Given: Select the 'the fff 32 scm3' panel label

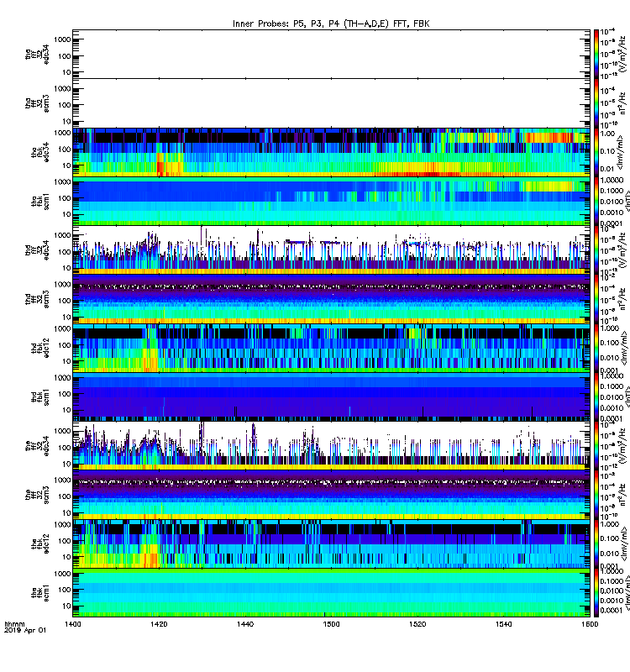Looking at the screenshot, I should click(x=37, y=495).
